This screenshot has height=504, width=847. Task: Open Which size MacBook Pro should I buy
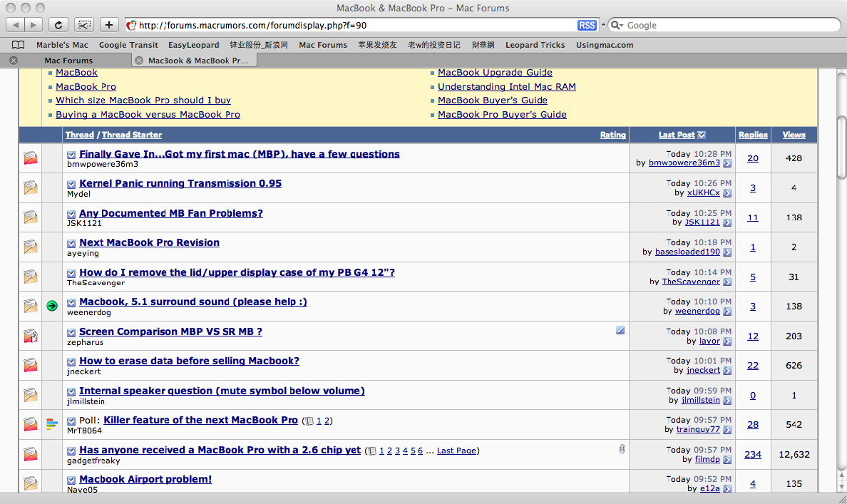click(143, 101)
